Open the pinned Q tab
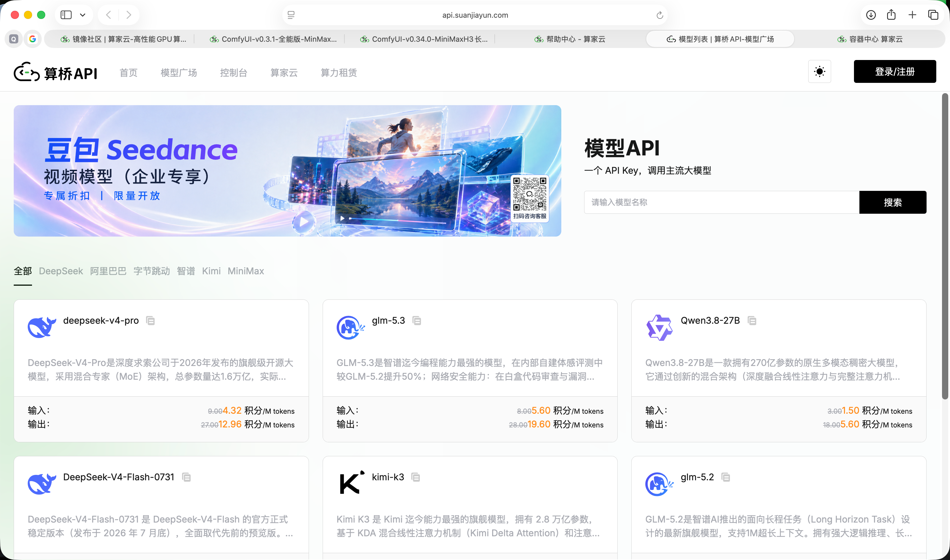Screen dimensions: 950x560 [x=14, y=39]
